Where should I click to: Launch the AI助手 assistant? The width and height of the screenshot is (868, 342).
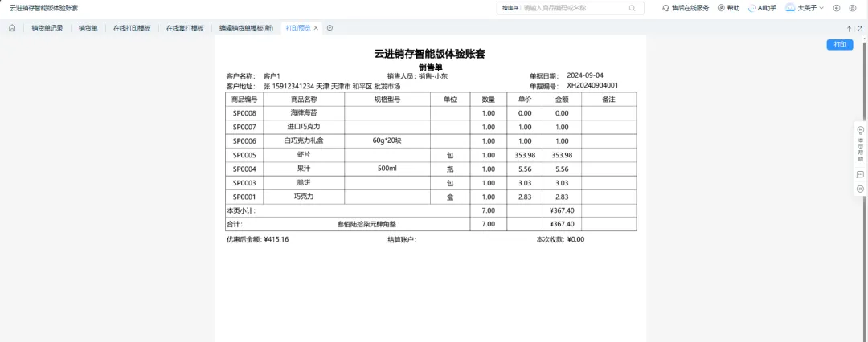click(762, 8)
